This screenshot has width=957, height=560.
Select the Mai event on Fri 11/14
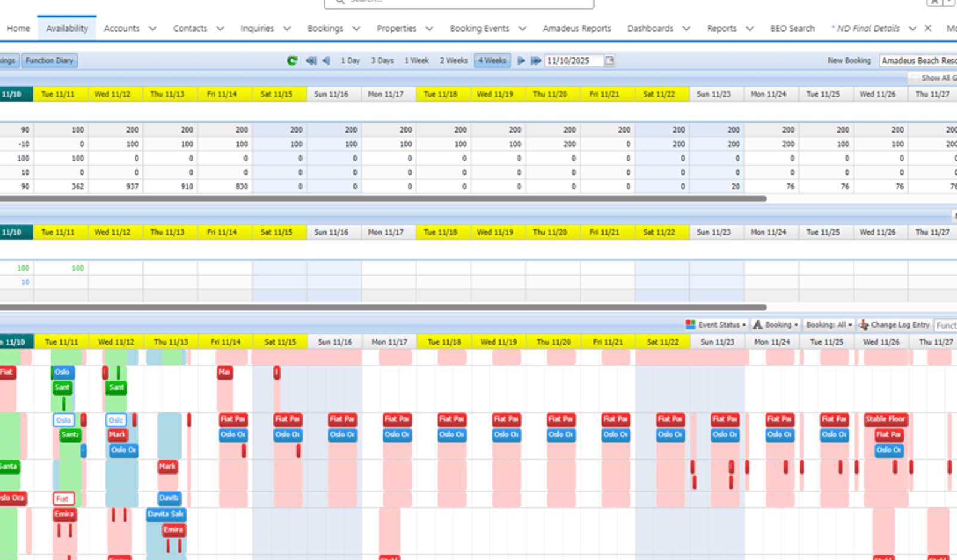[224, 372]
